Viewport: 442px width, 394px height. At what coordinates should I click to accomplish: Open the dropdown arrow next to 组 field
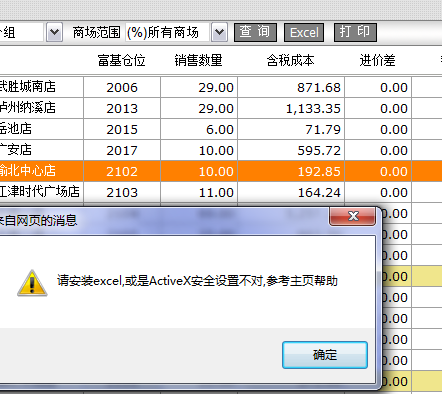click(54, 32)
